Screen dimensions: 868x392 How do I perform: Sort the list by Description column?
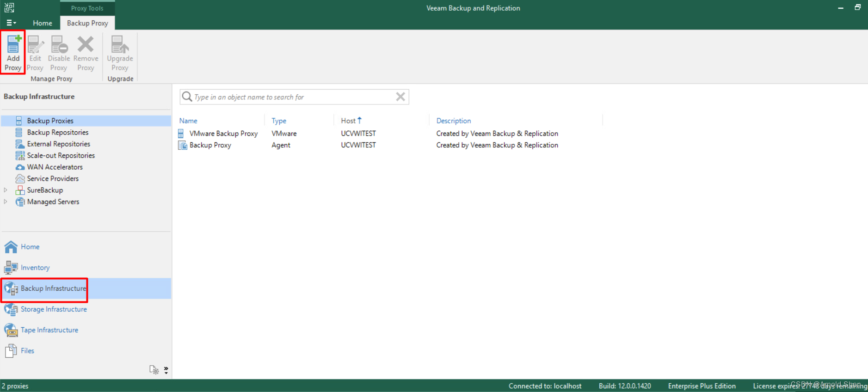454,121
